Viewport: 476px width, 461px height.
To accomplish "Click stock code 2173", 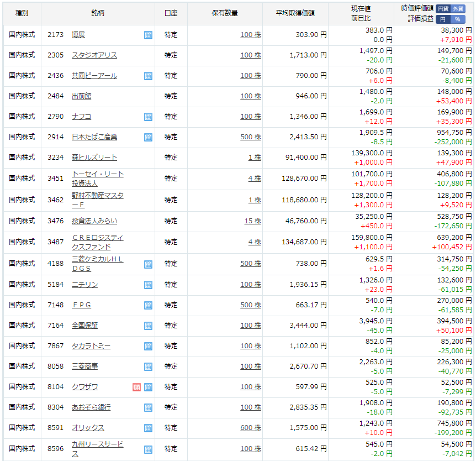I will tap(56, 35).
